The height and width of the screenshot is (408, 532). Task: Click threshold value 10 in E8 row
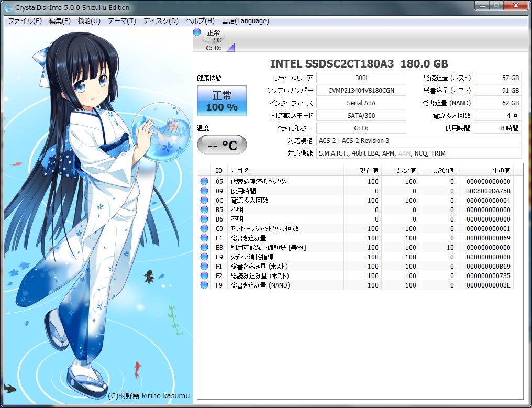coord(450,247)
